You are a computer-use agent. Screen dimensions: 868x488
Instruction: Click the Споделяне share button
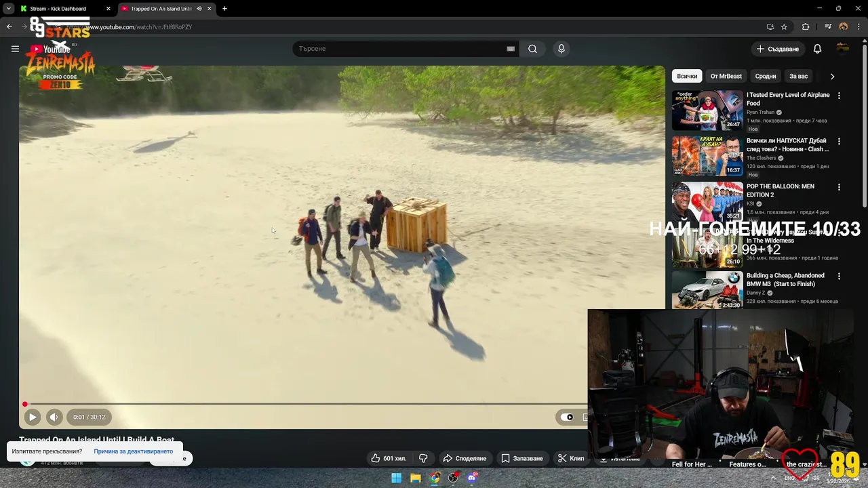(465, 458)
